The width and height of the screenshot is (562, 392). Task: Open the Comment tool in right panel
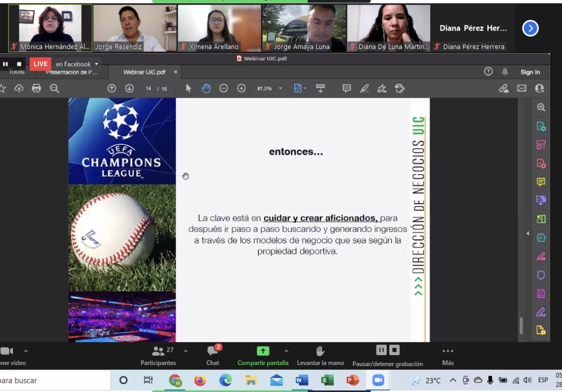[x=541, y=182]
